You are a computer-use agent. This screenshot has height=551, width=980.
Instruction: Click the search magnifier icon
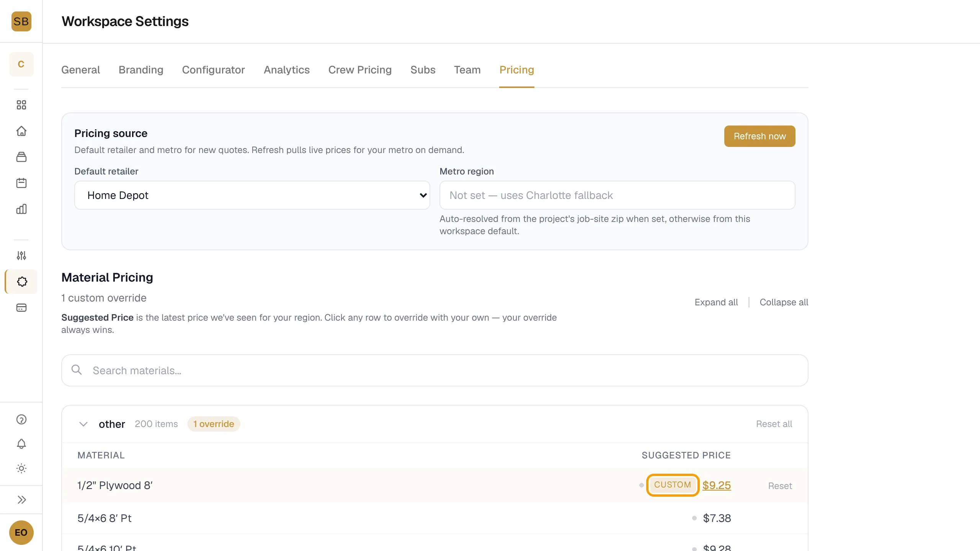click(77, 370)
